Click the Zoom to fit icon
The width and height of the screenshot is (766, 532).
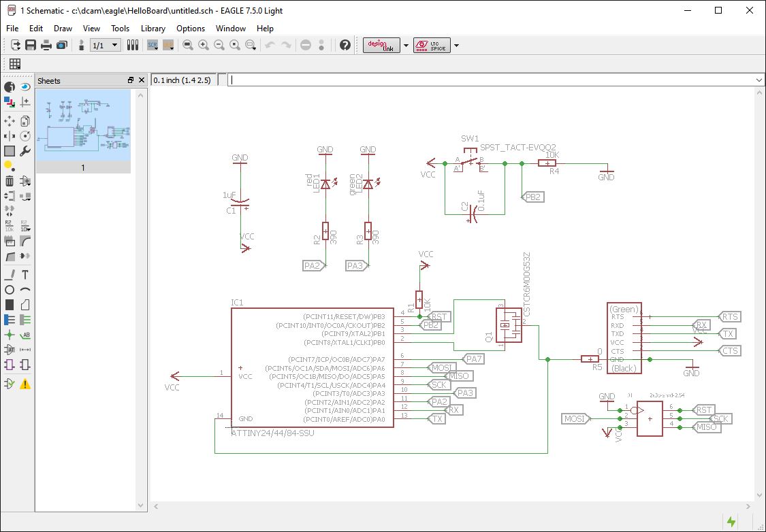[x=188, y=46]
